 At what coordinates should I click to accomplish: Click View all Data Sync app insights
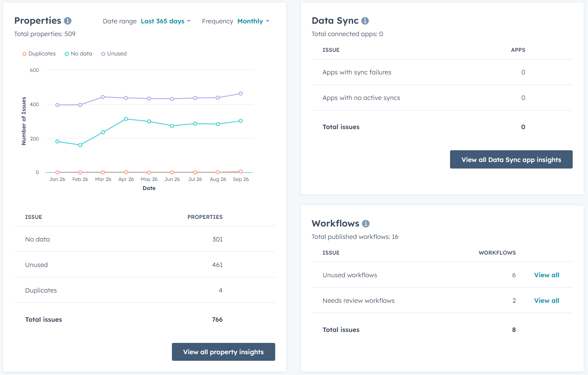[x=511, y=159]
